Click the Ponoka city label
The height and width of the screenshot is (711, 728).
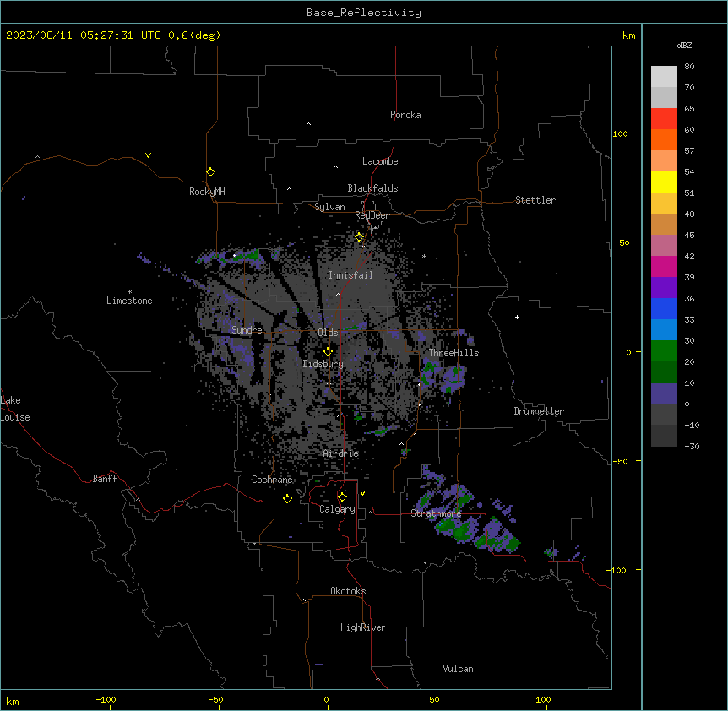(405, 115)
